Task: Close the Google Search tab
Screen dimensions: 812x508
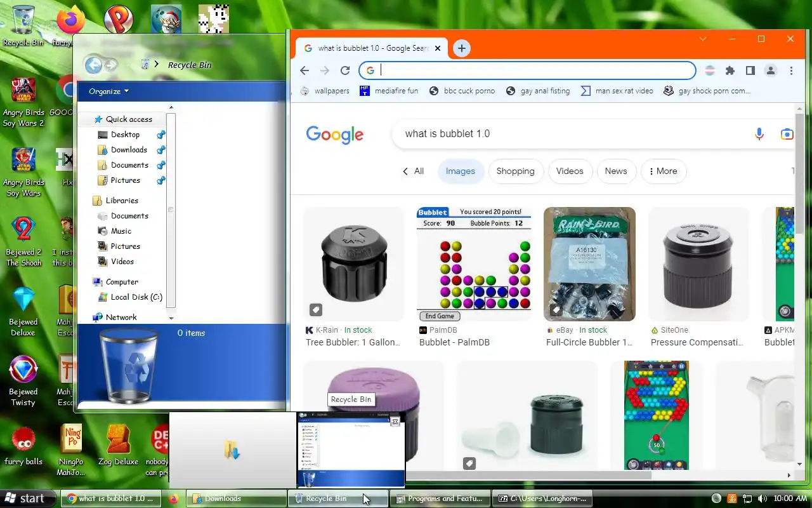Action: click(x=438, y=48)
